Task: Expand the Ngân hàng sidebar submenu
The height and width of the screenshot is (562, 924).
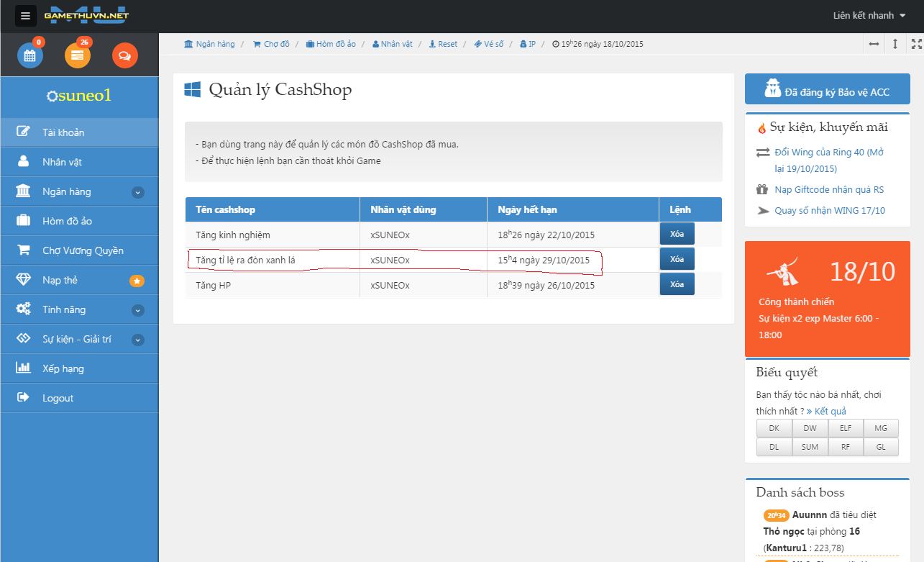Action: [x=138, y=192]
